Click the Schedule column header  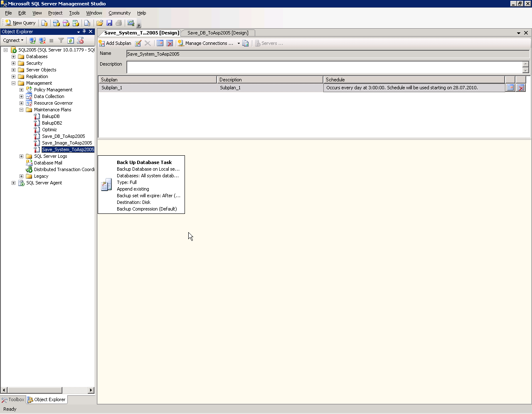pyautogui.click(x=414, y=80)
